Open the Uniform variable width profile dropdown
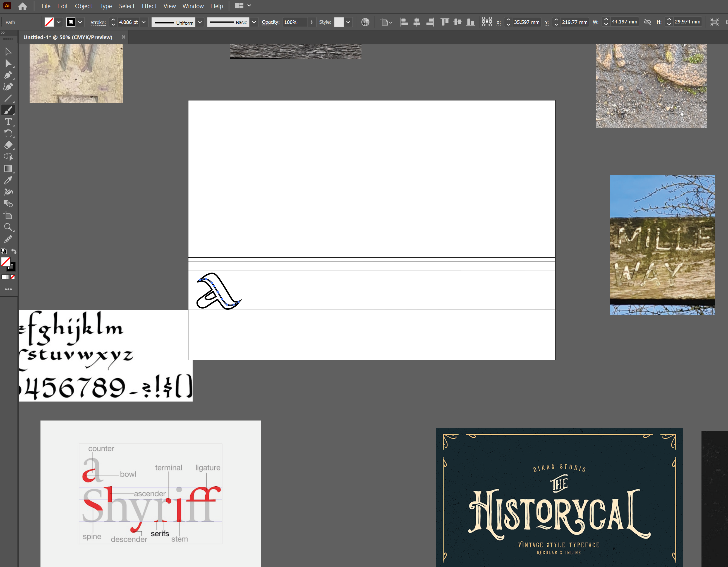The height and width of the screenshot is (567, 728). (200, 22)
